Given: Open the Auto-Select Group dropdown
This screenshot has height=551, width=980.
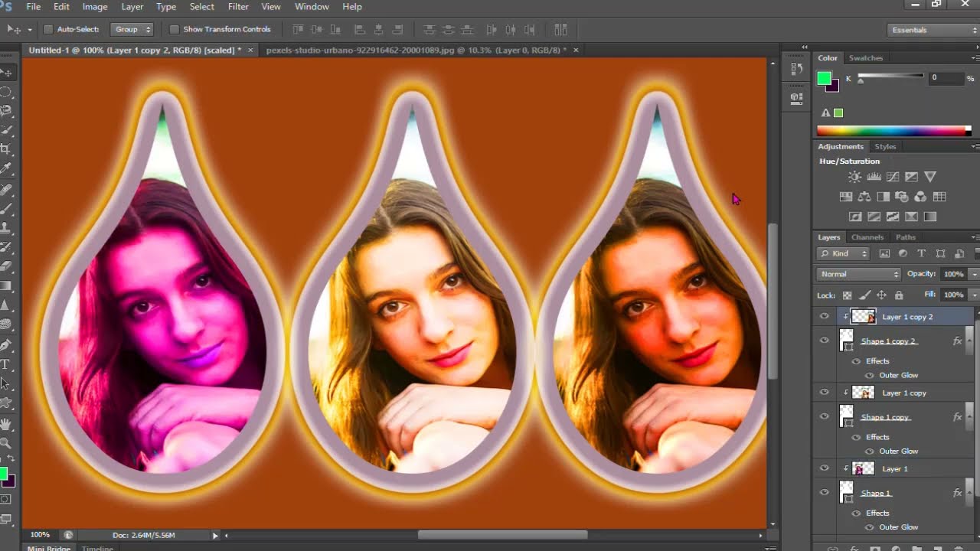Looking at the screenshot, I should click(x=132, y=29).
